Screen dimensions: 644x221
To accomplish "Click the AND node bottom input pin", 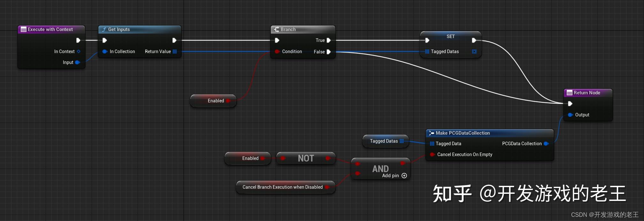I will coord(358,174).
